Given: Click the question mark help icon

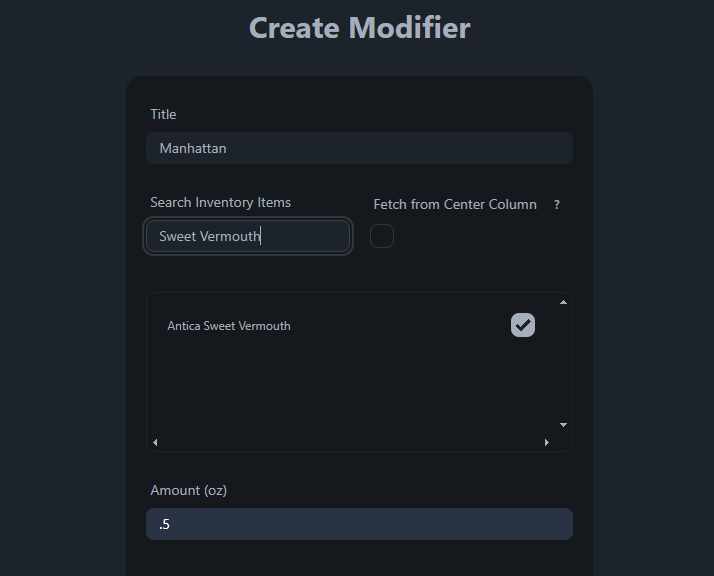Looking at the screenshot, I should click(x=557, y=205).
